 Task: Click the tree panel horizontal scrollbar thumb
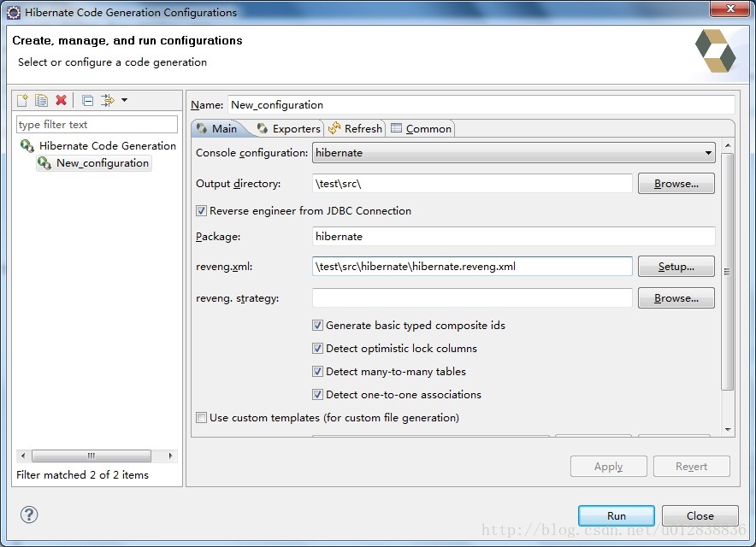[x=92, y=456]
